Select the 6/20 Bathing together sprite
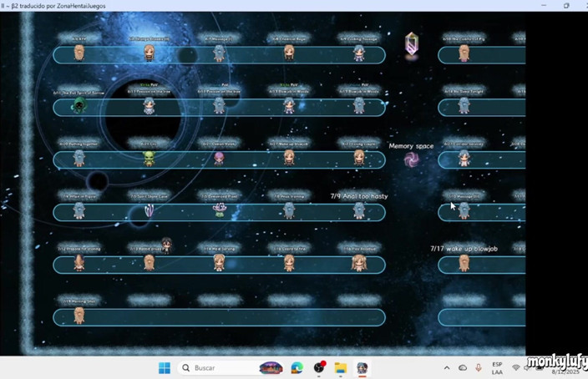Screen dimensions: 588x379 (79, 158)
